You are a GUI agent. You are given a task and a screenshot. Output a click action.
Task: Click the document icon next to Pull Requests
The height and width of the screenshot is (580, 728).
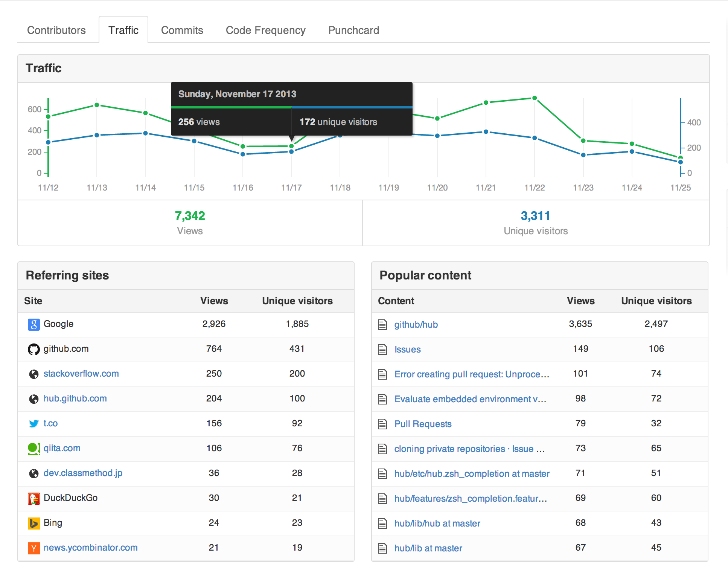[x=382, y=424]
